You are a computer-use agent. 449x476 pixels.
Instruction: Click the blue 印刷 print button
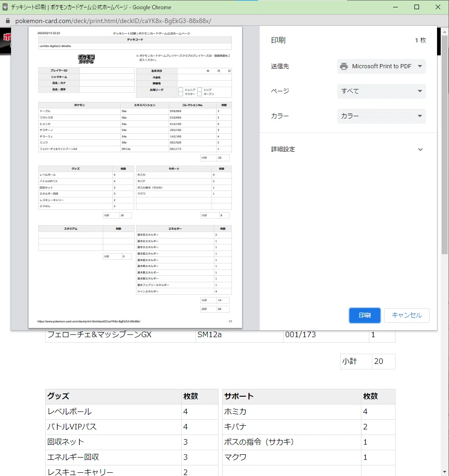click(365, 315)
